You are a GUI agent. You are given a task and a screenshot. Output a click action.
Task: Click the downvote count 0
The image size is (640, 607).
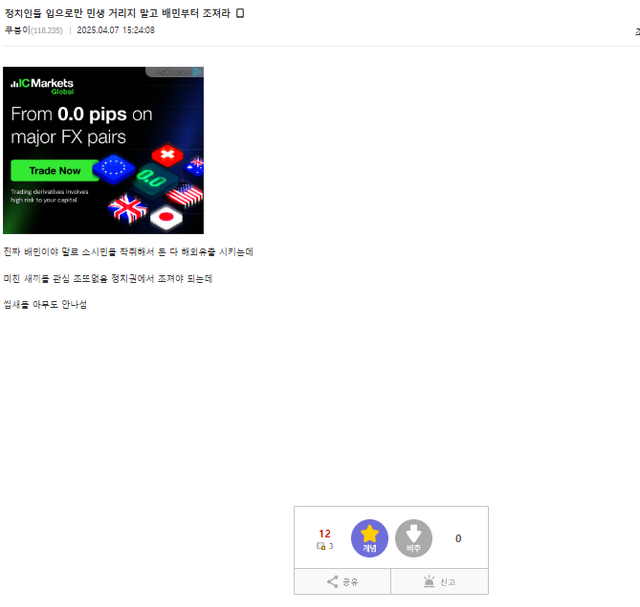[x=458, y=538]
